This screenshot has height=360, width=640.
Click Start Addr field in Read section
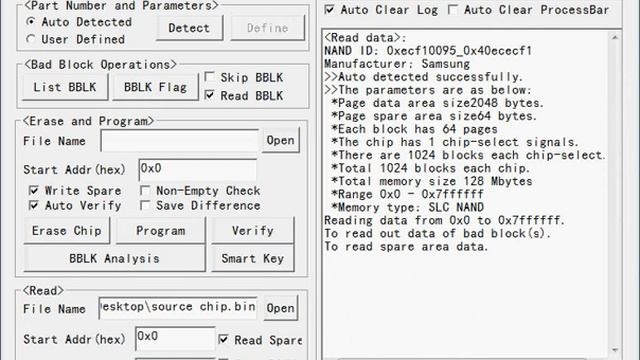pyautogui.click(x=175, y=338)
